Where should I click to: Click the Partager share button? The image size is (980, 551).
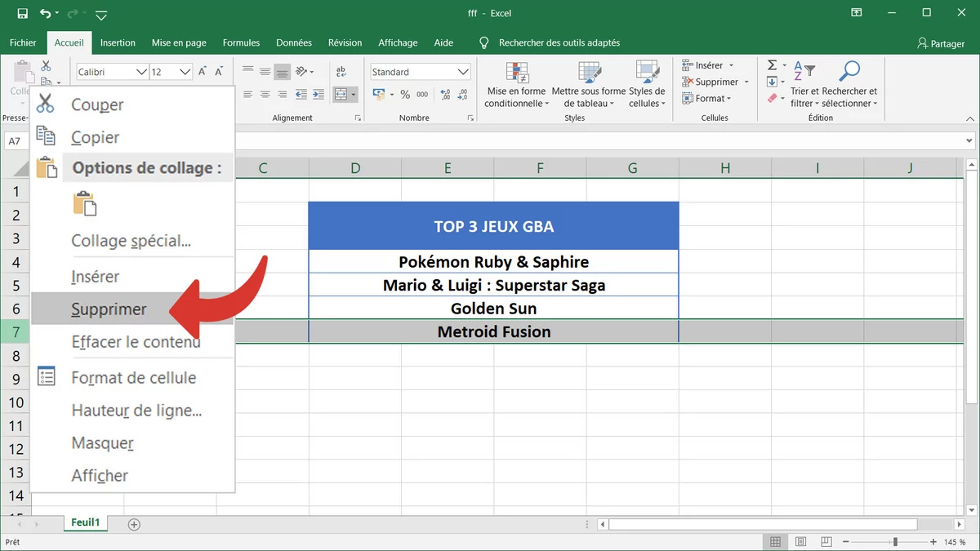(941, 43)
